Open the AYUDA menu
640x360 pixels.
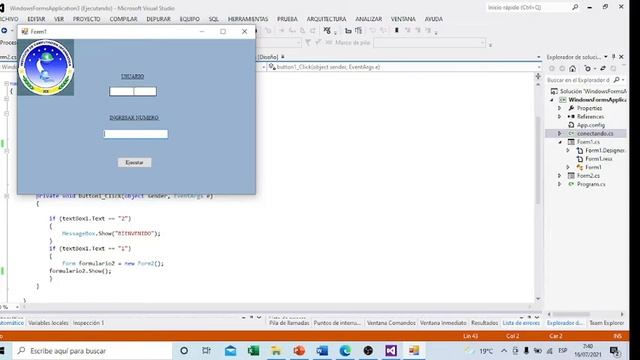click(433, 19)
